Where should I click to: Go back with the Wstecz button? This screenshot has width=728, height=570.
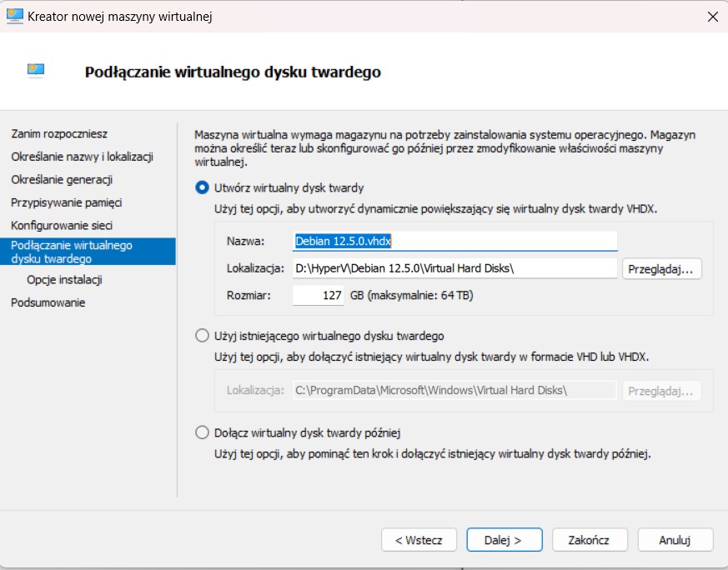(419, 540)
